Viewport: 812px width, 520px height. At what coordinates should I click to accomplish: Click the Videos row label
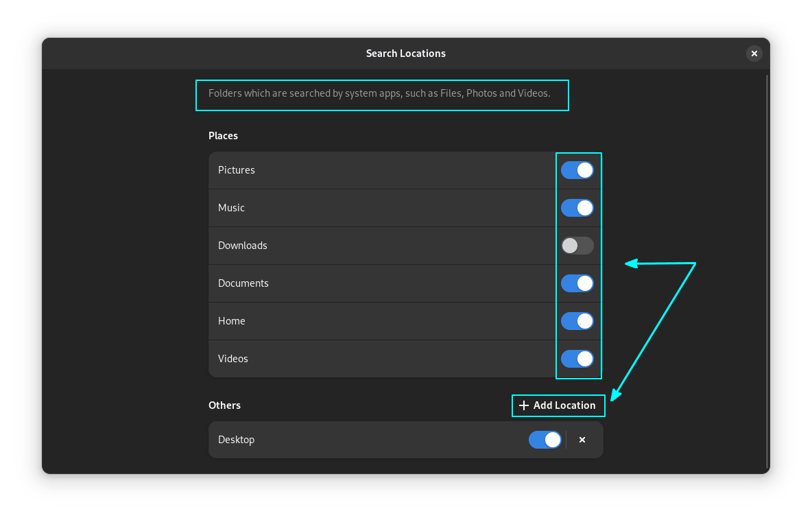point(233,359)
